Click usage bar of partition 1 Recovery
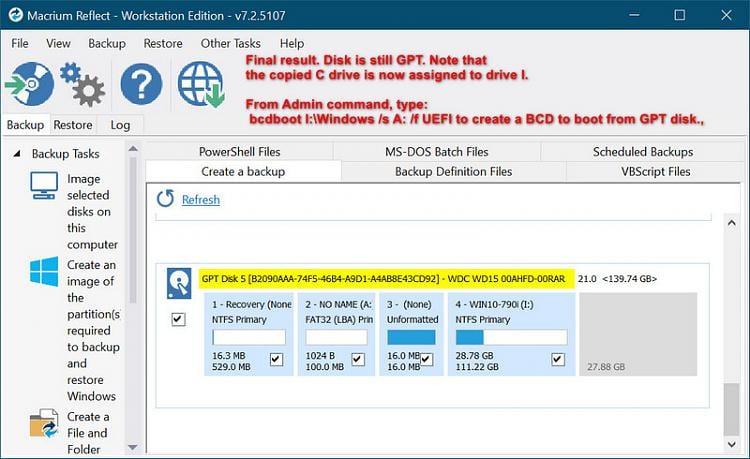Viewport: 750px width, 459px height. coord(249,337)
